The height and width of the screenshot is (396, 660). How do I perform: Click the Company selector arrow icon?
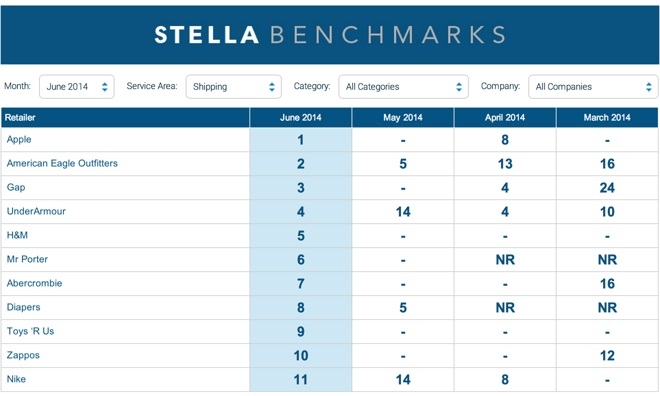[649, 87]
